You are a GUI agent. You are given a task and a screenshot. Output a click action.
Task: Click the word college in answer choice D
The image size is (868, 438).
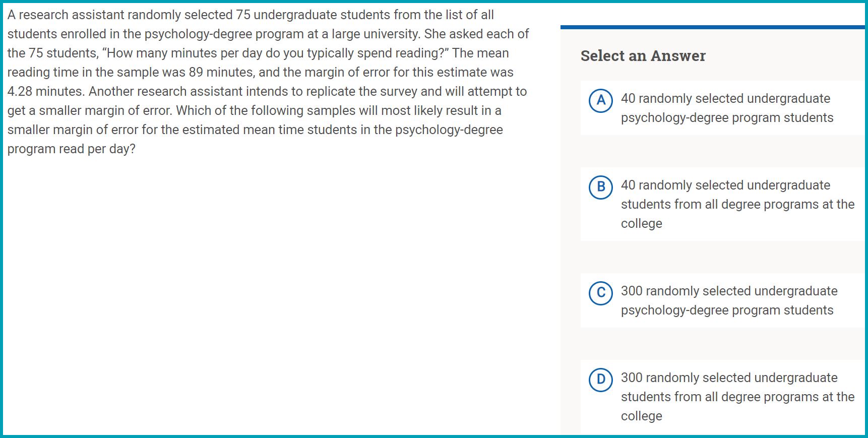[641, 415]
